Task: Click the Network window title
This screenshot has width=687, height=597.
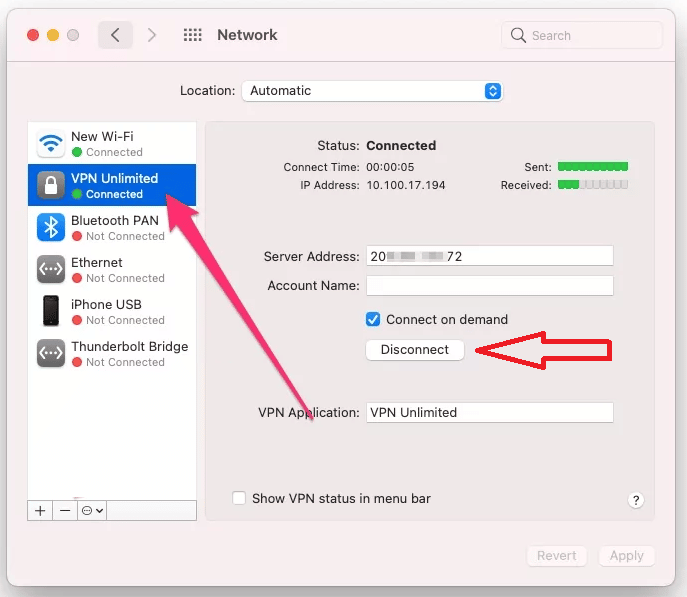Action: point(247,35)
